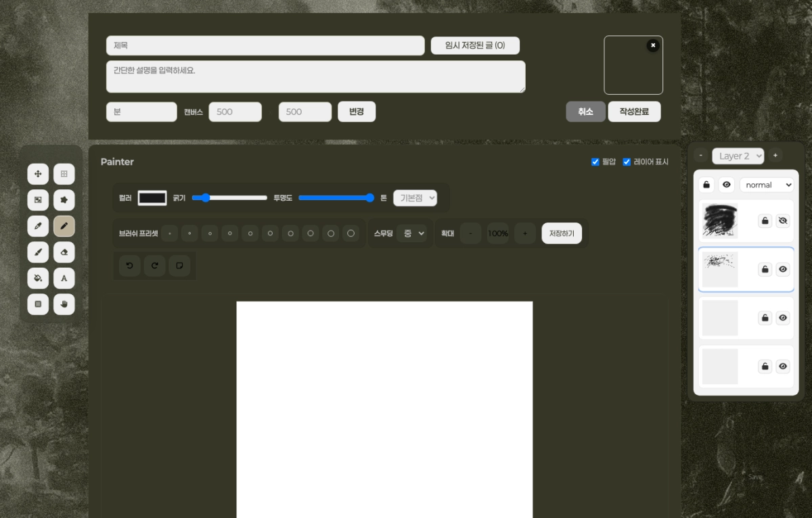The width and height of the screenshot is (812, 518).
Task: Click the Undo arrow button
Action: [x=129, y=266]
